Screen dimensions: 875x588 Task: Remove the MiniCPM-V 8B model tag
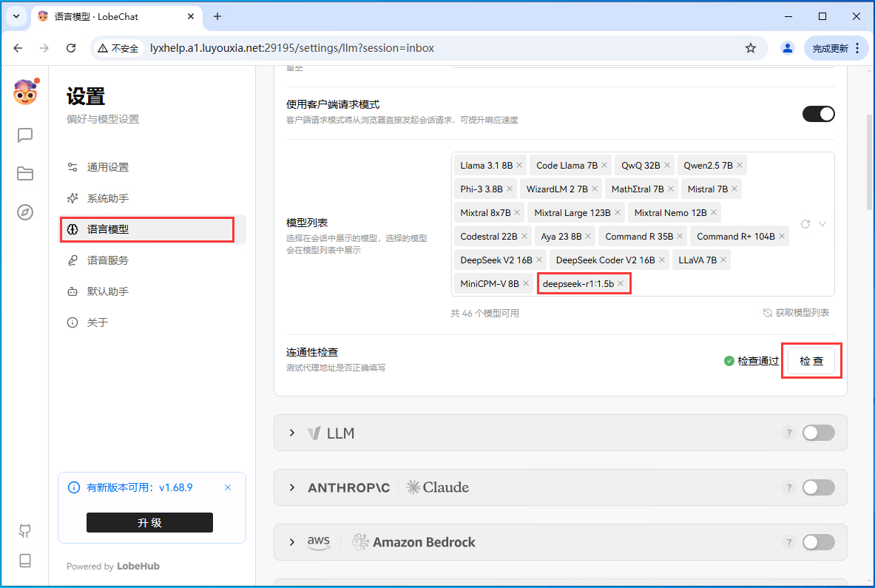pyautogui.click(x=526, y=283)
